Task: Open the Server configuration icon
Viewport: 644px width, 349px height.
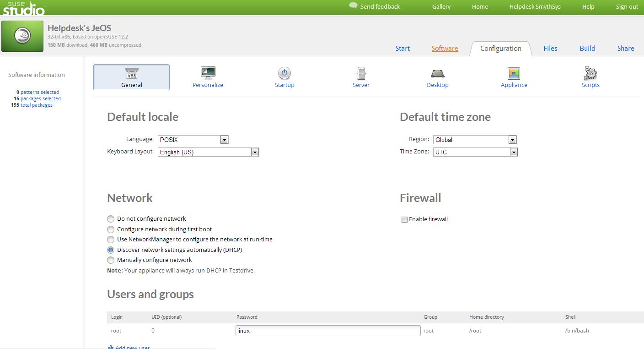Action: (361, 73)
